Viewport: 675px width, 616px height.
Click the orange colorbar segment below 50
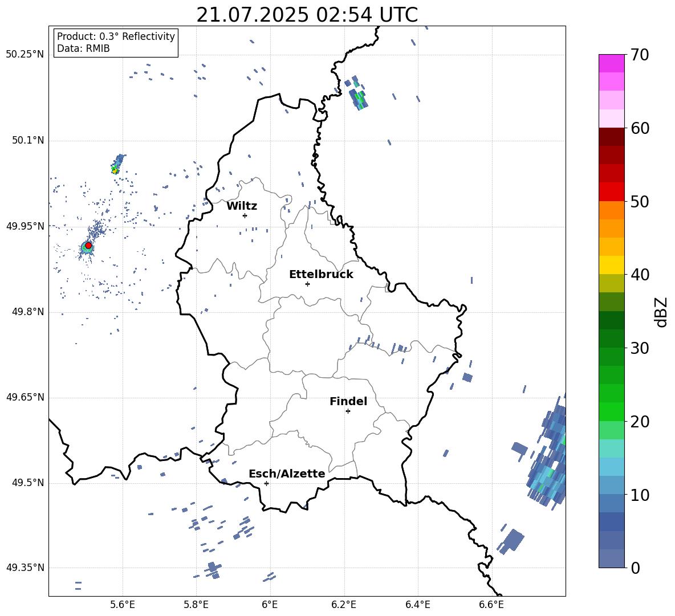pyautogui.click(x=611, y=210)
